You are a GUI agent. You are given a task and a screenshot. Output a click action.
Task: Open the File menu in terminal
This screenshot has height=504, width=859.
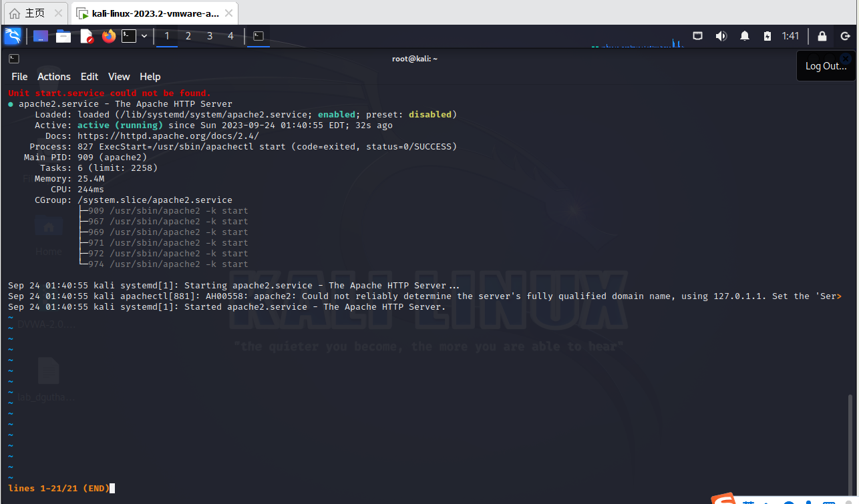(19, 77)
